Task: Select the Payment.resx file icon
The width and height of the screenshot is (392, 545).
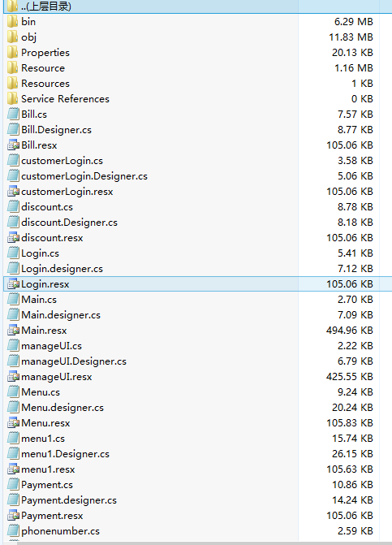Action: (x=13, y=516)
